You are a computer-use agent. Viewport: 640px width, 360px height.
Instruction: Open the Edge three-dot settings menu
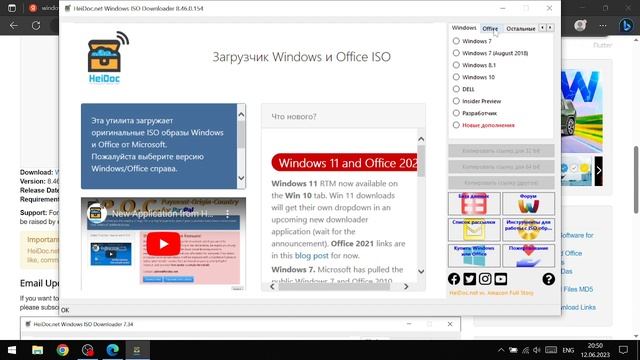click(603, 25)
